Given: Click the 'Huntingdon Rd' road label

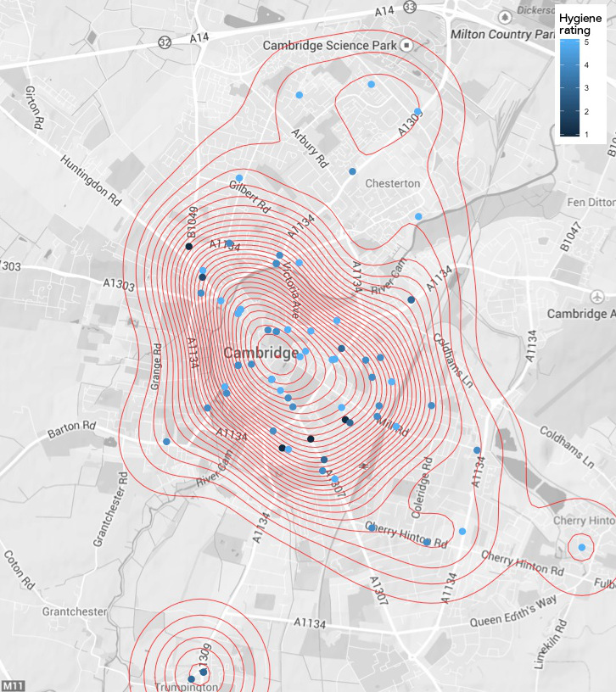Looking at the screenshot, I should 90,180.
